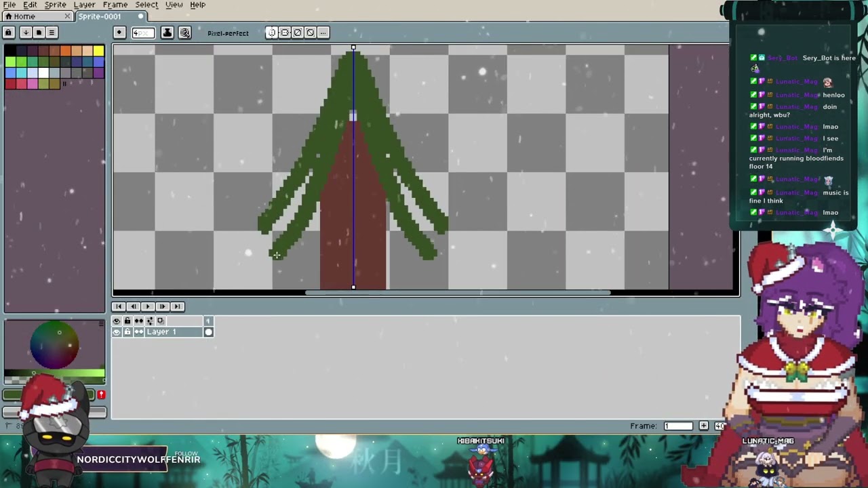Add color to palette red warning icon
868x488 pixels.
[x=101, y=394]
